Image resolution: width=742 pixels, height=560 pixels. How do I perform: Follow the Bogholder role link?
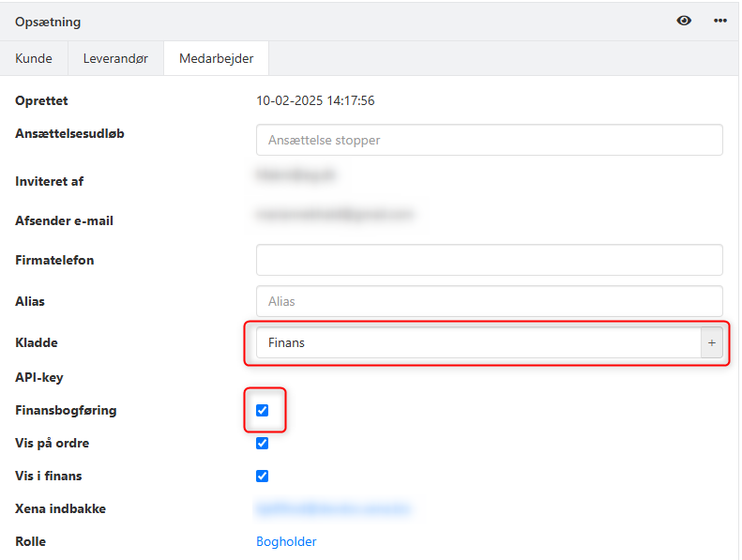(286, 541)
